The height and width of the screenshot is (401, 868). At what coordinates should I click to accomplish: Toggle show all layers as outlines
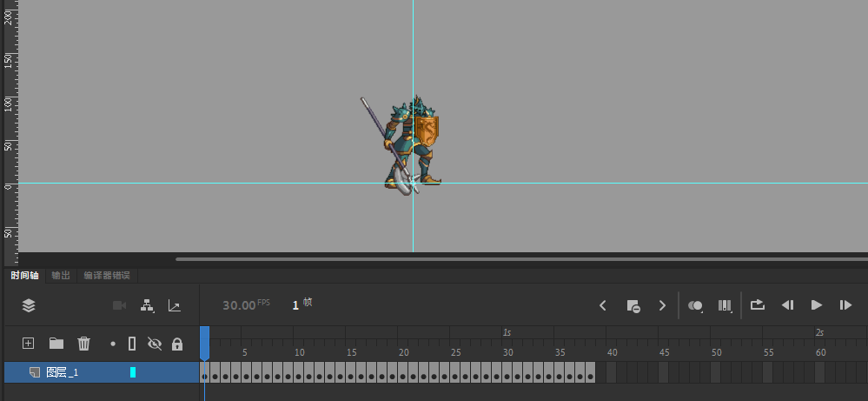click(132, 344)
